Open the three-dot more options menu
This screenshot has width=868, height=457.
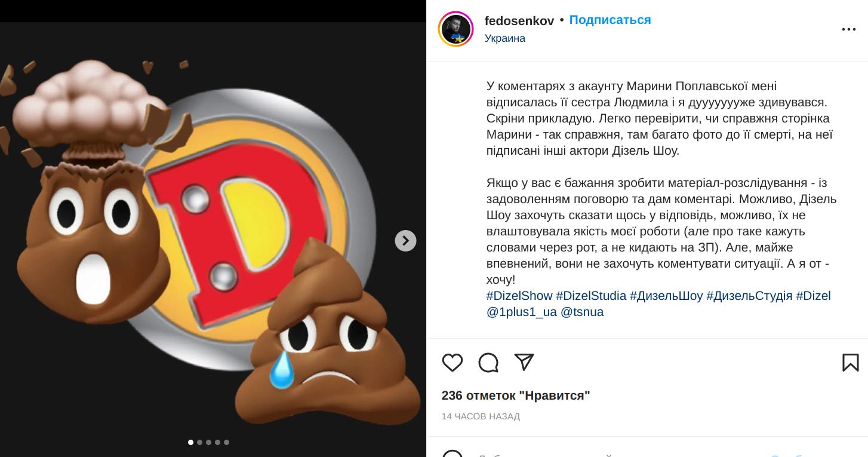pyautogui.click(x=848, y=29)
